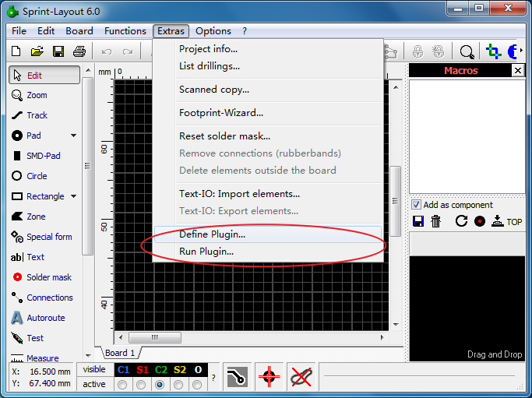Click the New file toolbar icon

(x=16, y=51)
